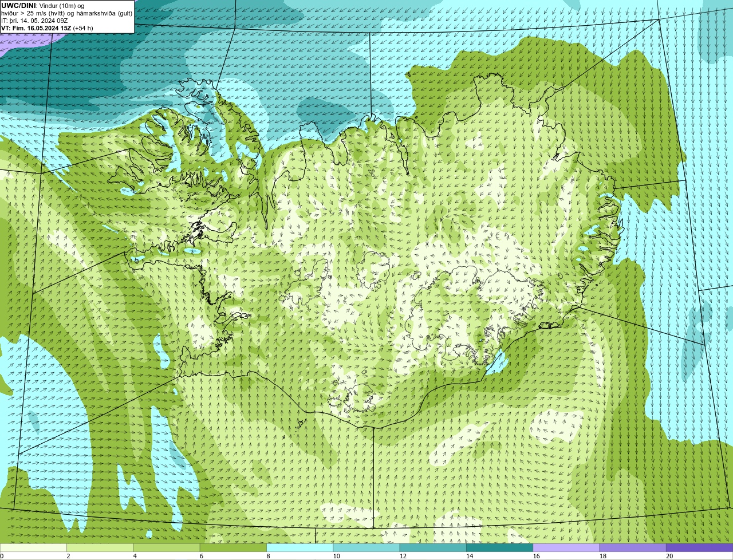Select the 18–20 medium purple legend swatch
The width and height of the screenshot is (733, 560).
[633, 547]
